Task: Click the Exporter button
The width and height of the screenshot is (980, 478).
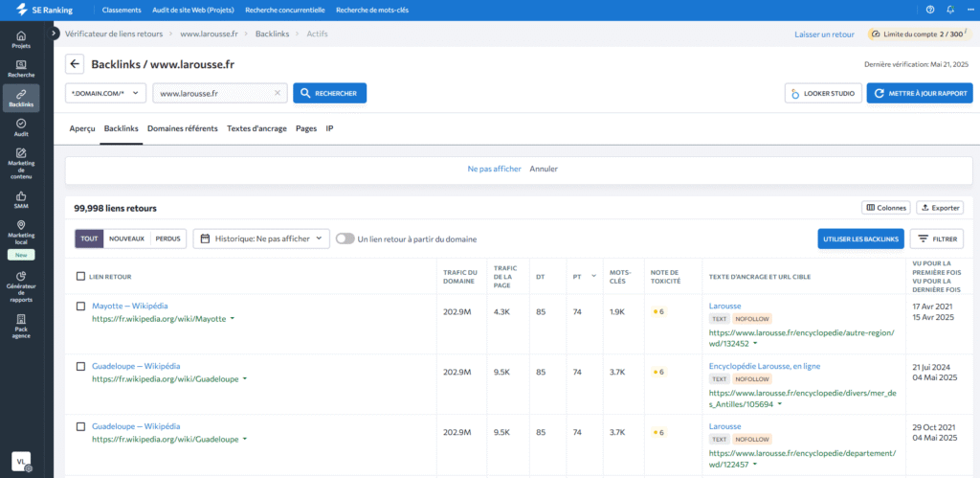Action: tap(940, 208)
